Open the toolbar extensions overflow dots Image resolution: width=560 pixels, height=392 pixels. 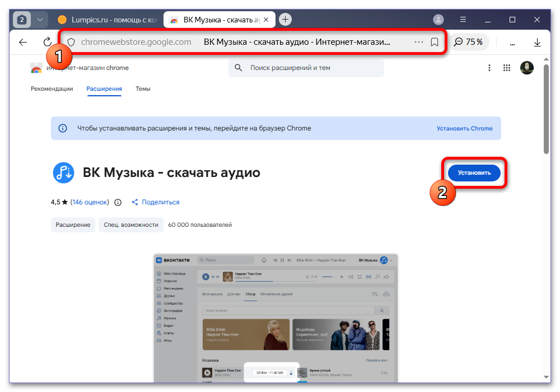[512, 44]
